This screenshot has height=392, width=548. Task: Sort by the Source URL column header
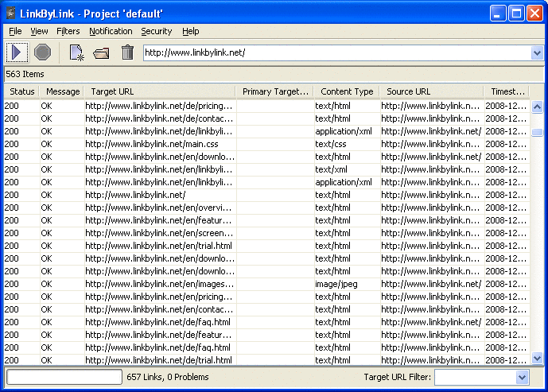(432, 91)
